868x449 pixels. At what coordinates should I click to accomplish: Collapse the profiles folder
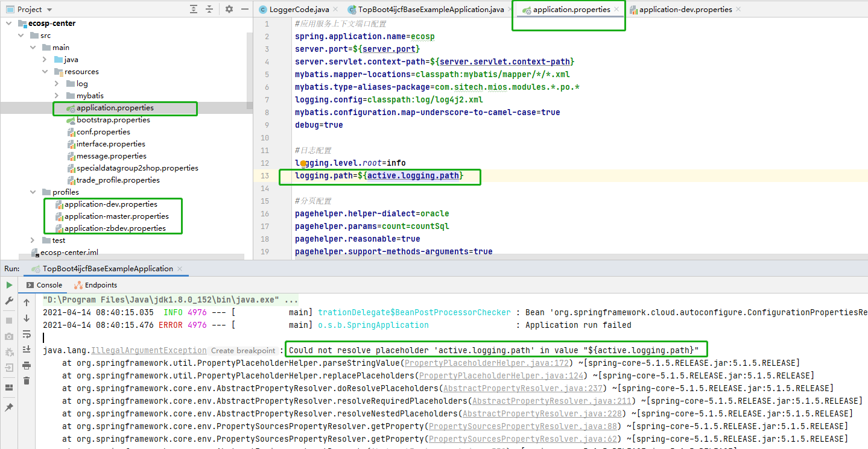point(33,192)
